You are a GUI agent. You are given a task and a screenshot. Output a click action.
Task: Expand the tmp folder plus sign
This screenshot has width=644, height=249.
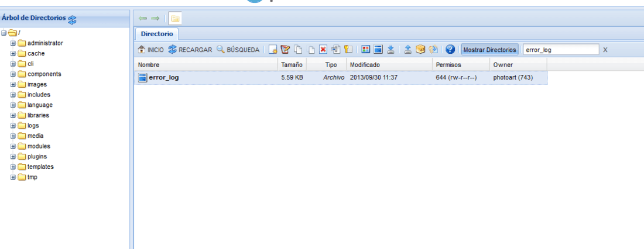tap(13, 177)
